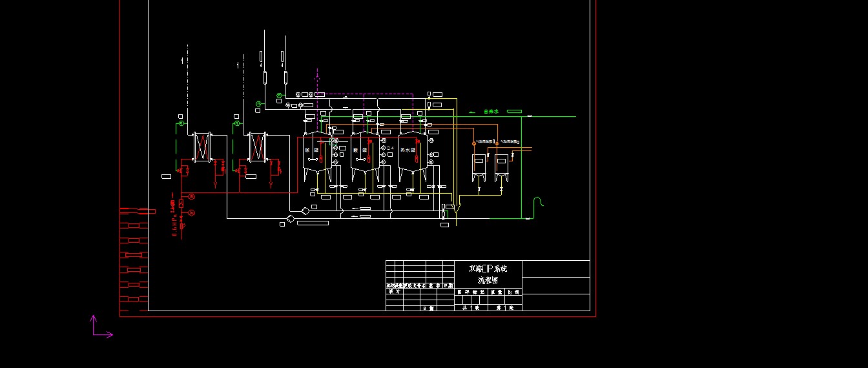Screen dimensions: 868x368
Task: Click the green gauge above the right heat exchanger
Action: [236, 123]
